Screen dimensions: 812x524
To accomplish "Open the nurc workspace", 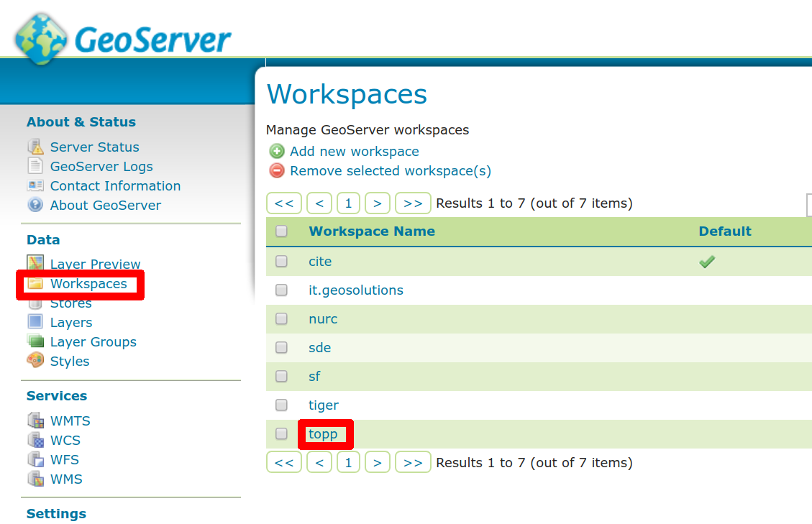I will [x=323, y=319].
